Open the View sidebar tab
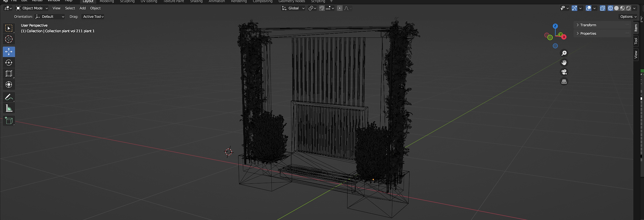Screen dimensions: 644x220 point(636,54)
